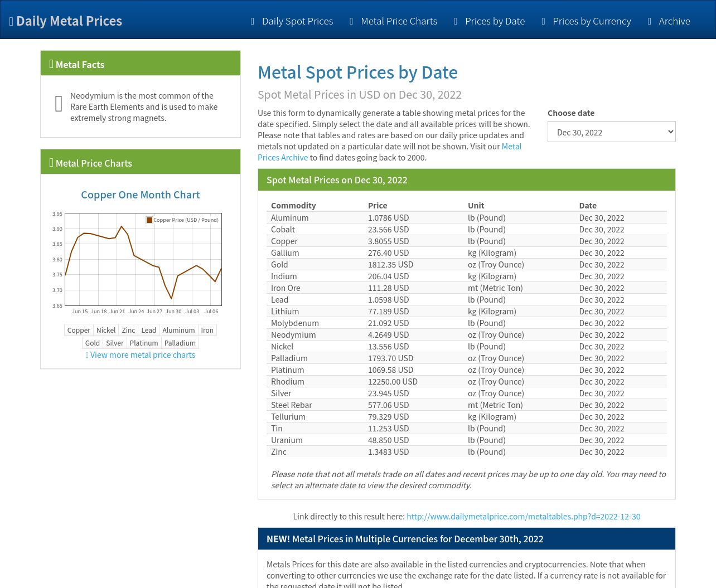The image size is (716, 588).
Task: Select the Copper chart button
Action: click(x=79, y=330)
